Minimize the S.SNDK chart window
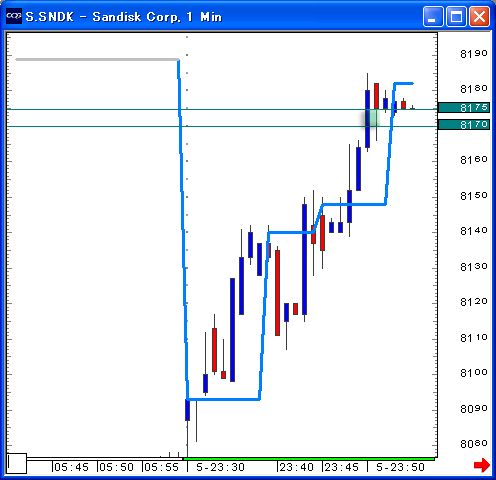The width and height of the screenshot is (496, 480). [x=433, y=16]
